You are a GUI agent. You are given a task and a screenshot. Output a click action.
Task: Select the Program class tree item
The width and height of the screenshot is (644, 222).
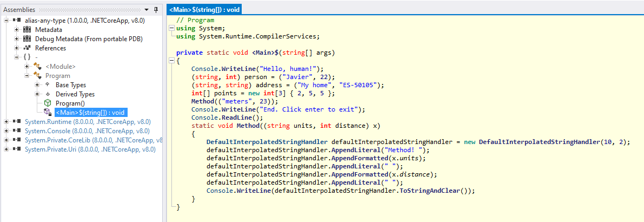pos(57,76)
